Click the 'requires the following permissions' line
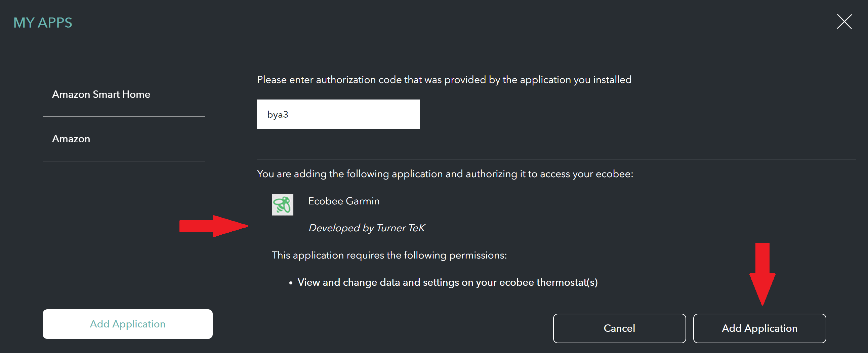This screenshot has height=353, width=868. pos(389,255)
